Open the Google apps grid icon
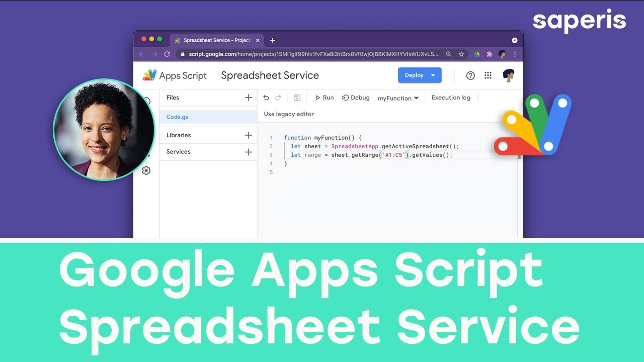Screen dimensions: 644x362 pos(488,75)
